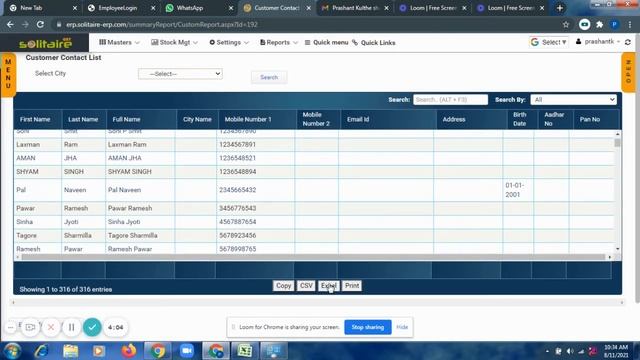Screen dimensions: 640x360
Task: Print the customer contact list
Action: coord(352,286)
